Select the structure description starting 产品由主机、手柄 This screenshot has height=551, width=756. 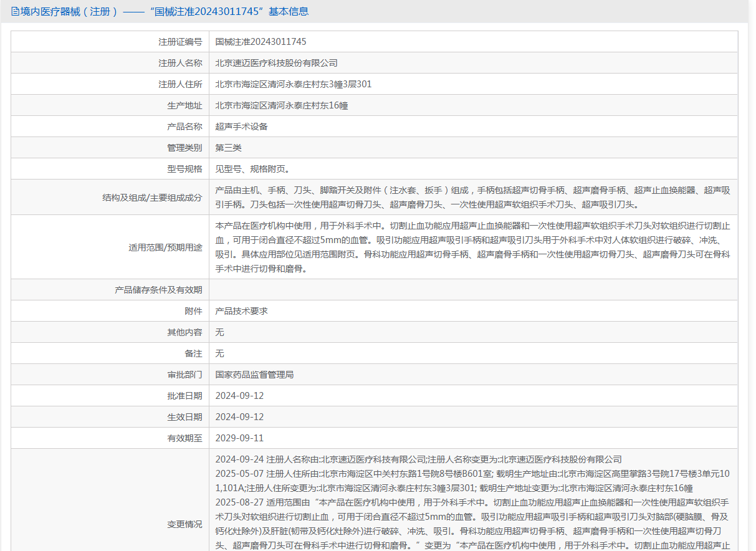[473, 197]
